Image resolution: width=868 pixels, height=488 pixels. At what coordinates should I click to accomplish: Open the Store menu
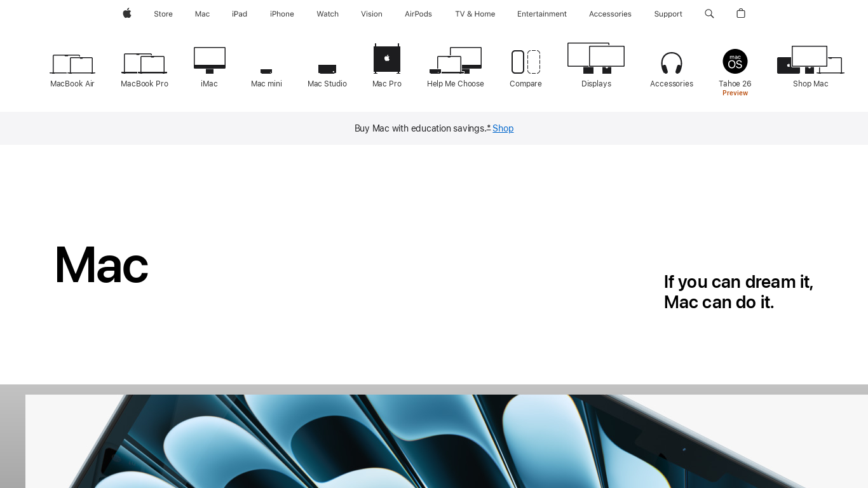[163, 14]
